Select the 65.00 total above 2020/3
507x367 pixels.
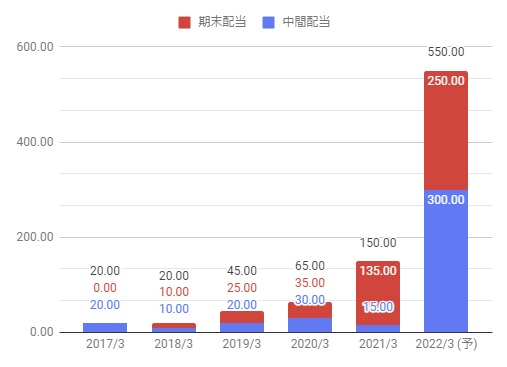tap(310, 266)
